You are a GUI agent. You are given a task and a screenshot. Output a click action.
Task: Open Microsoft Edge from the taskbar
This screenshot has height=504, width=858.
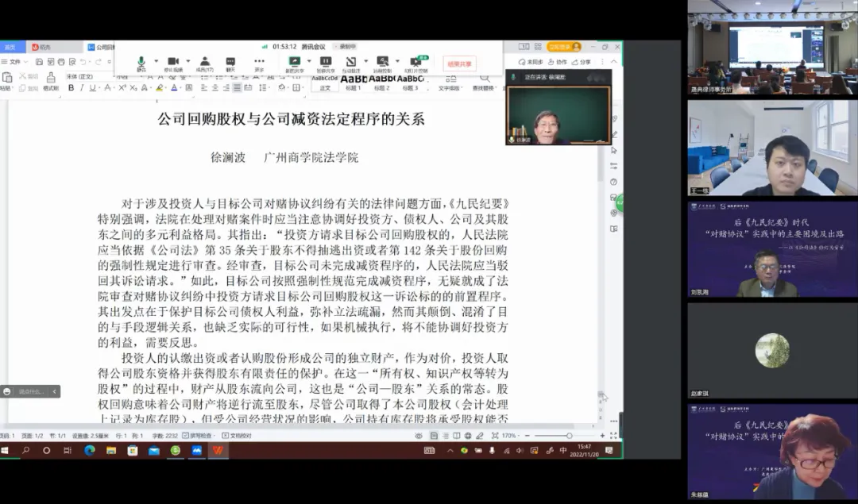pyautogui.click(x=89, y=451)
